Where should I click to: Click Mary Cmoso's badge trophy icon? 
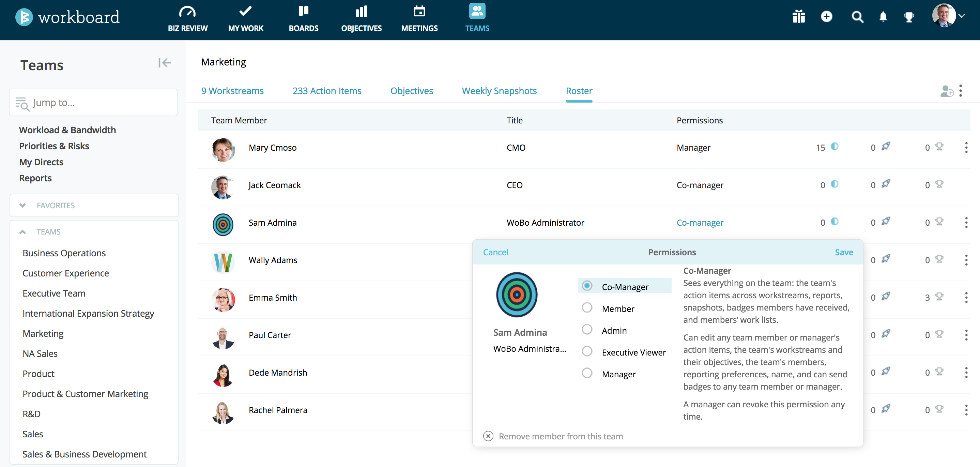click(939, 147)
